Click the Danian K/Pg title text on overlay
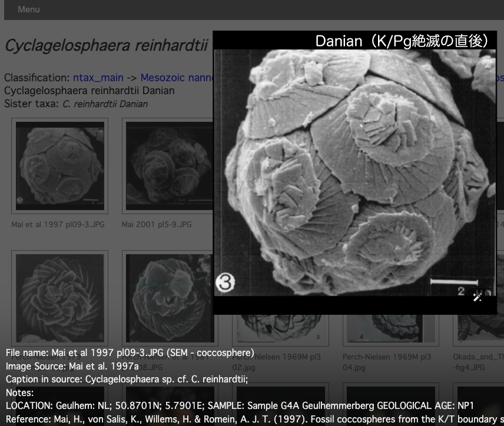 click(x=402, y=41)
